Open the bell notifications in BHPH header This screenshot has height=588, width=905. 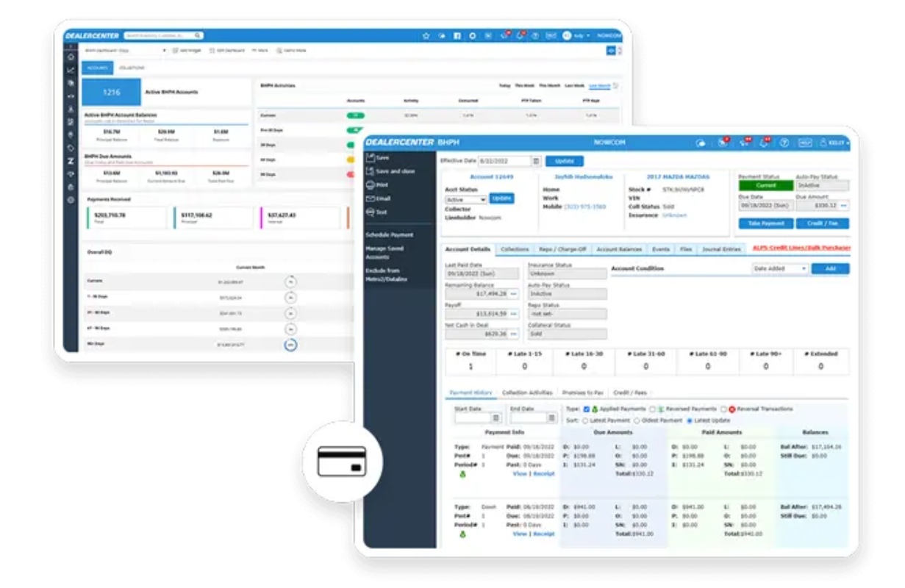(765, 143)
